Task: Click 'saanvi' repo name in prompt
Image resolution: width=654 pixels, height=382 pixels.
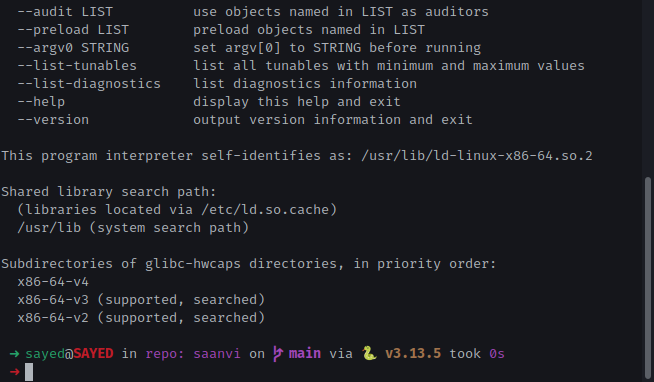Action: [217, 354]
